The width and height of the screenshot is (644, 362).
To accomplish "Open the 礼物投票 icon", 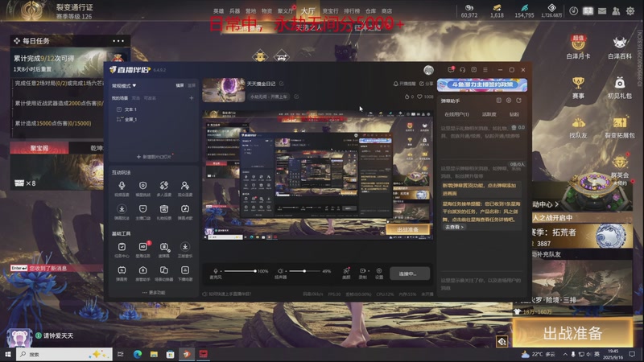I will pyautogui.click(x=164, y=209).
